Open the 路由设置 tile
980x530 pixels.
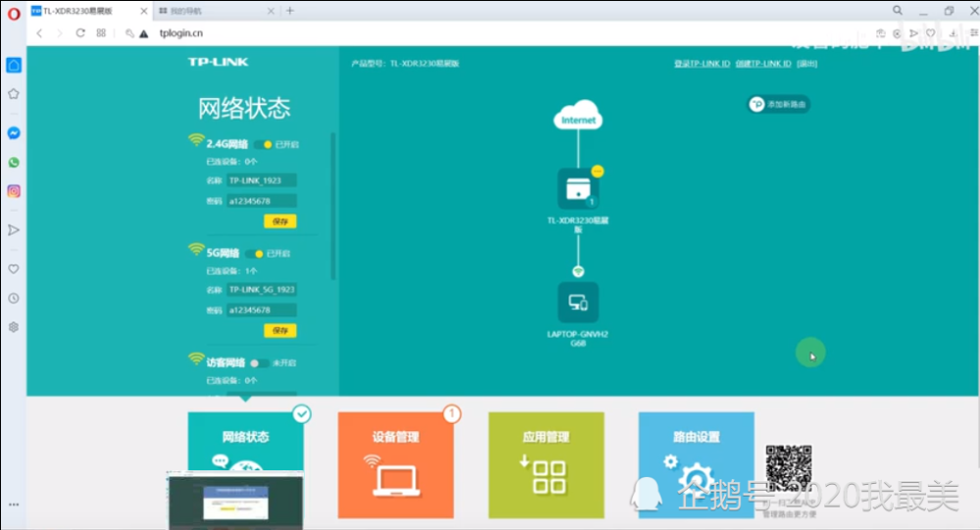[x=696, y=465]
